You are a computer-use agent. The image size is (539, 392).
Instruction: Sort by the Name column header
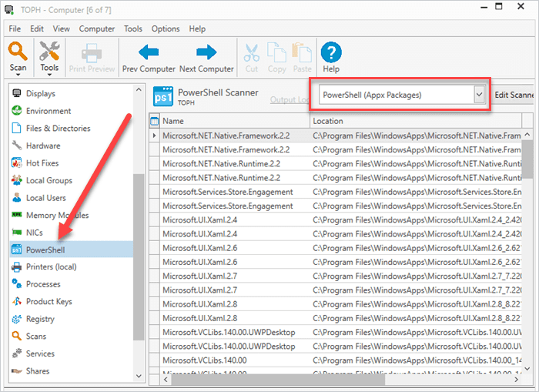[235, 121]
